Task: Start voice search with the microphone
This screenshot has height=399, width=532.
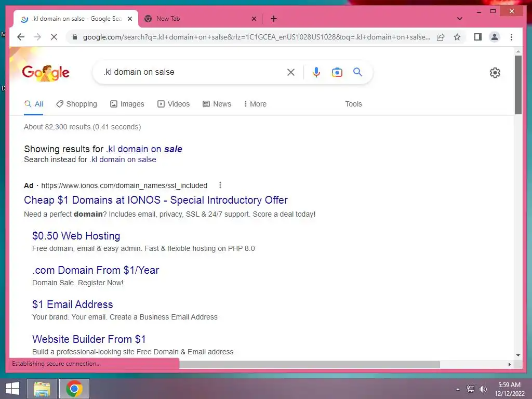Action: click(316, 72)
